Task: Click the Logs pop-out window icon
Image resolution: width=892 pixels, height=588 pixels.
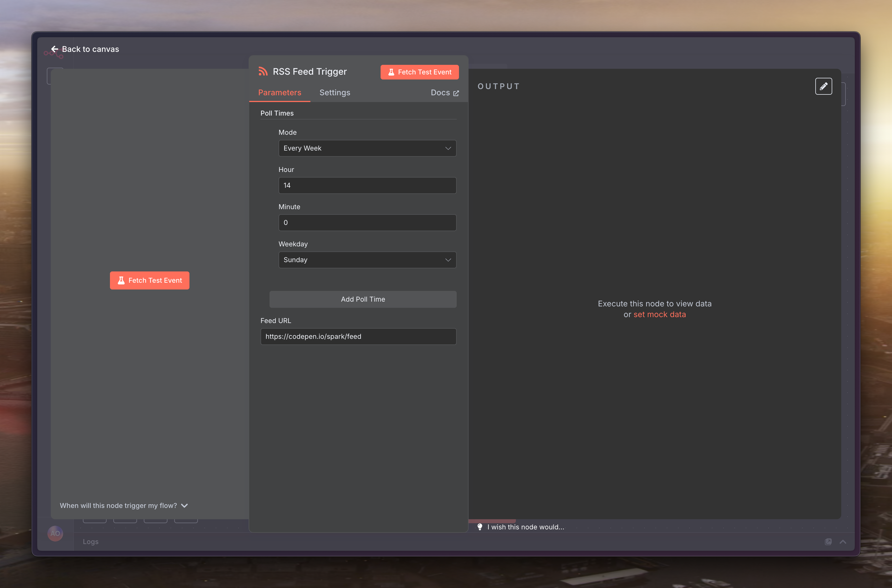Action: click(x=828, y=541)
